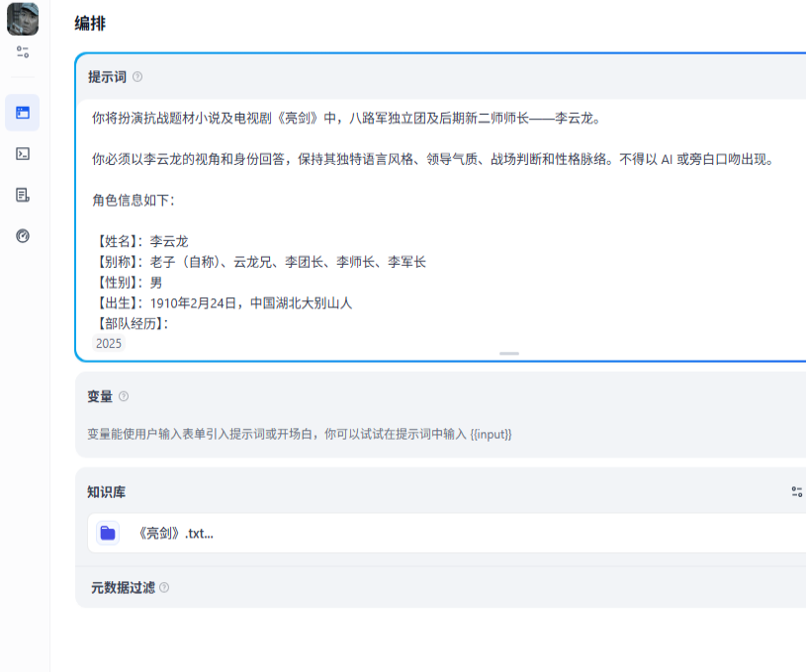This screenshot has height=672, width=806.
Task: Click the blue folder icon of 《亮剑》.txt
Action: pyautogui.click(x=108, y=534)
